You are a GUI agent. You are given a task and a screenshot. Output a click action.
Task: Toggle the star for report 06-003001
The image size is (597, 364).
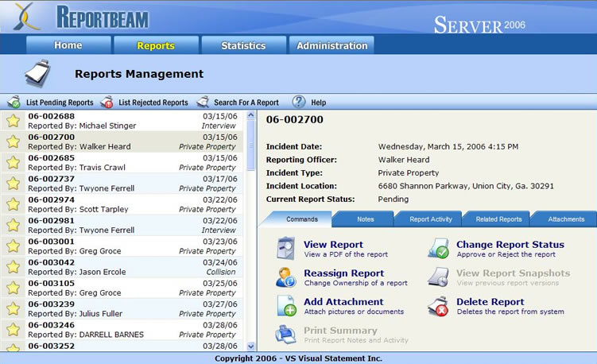coord(13,246)
